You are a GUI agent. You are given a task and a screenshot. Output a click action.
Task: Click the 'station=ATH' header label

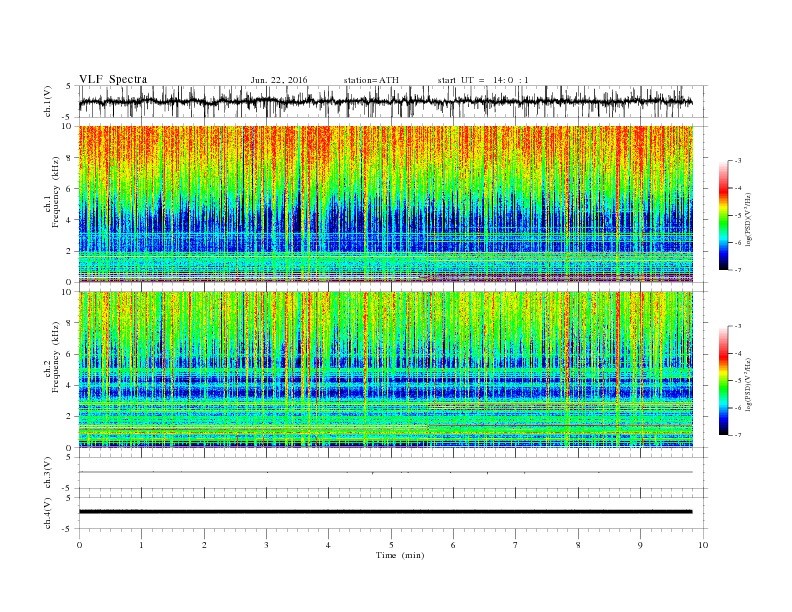pyautogui.click(x=371, y=80)
